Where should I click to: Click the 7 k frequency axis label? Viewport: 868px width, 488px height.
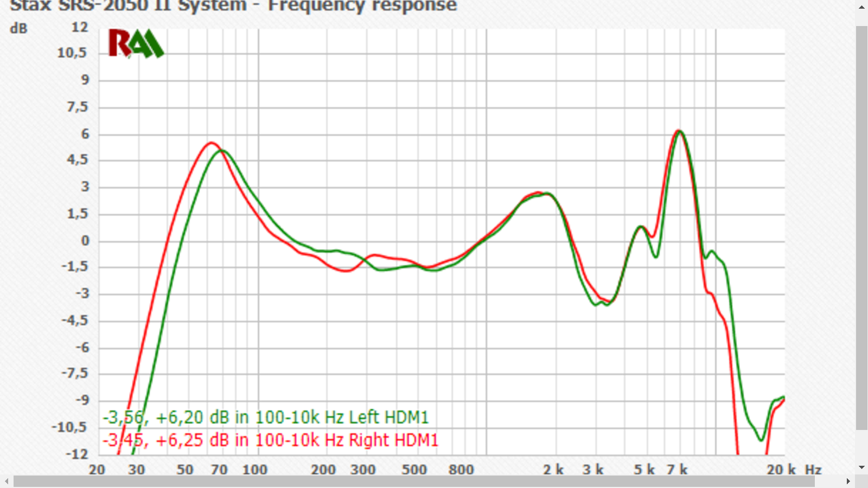tap(677, 470)
